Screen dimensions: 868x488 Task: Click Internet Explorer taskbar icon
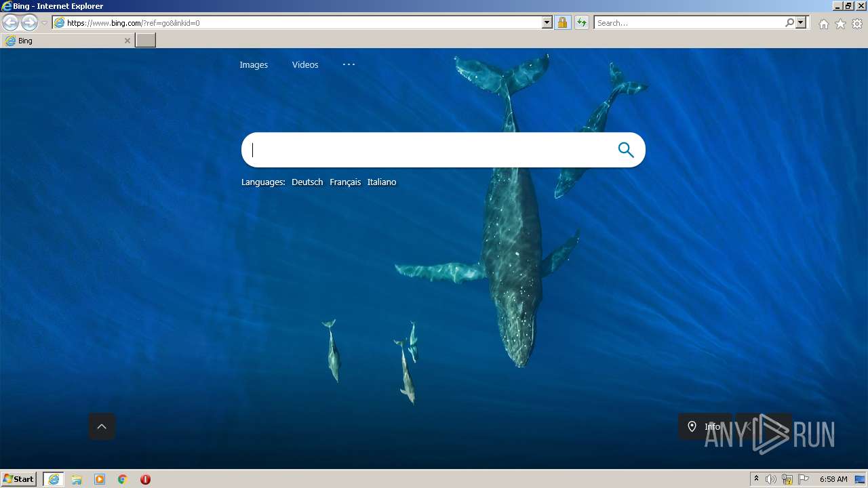pyautogui.click(x=54, y=479)
